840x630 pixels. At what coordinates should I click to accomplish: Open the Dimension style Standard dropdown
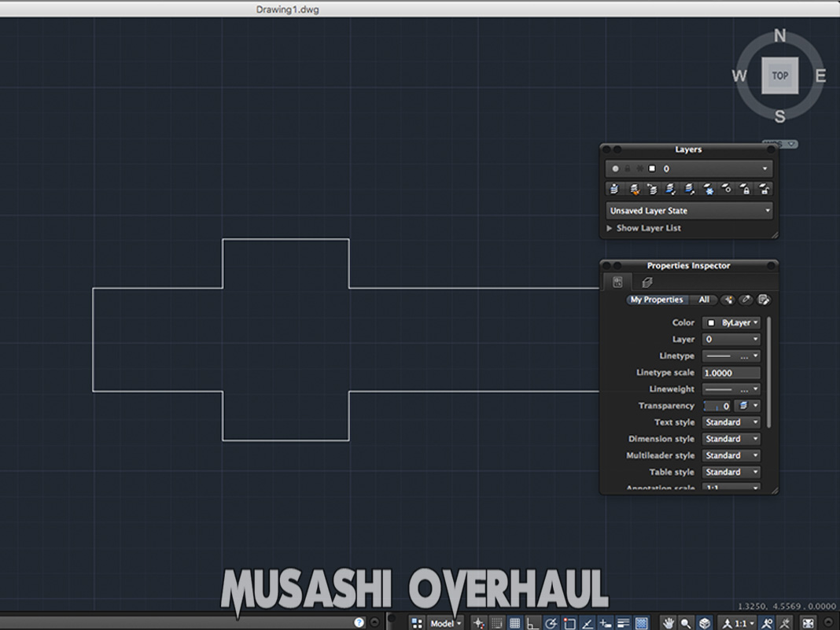[731, 439]
